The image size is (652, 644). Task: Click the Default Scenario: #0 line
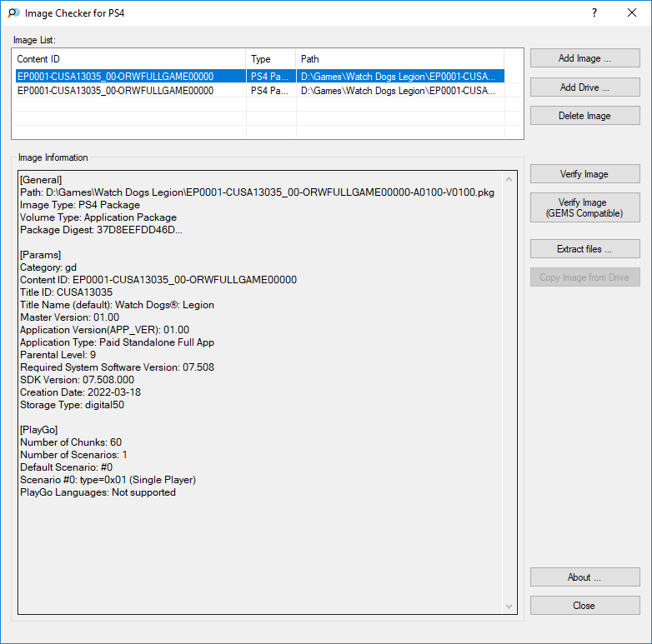66,467
